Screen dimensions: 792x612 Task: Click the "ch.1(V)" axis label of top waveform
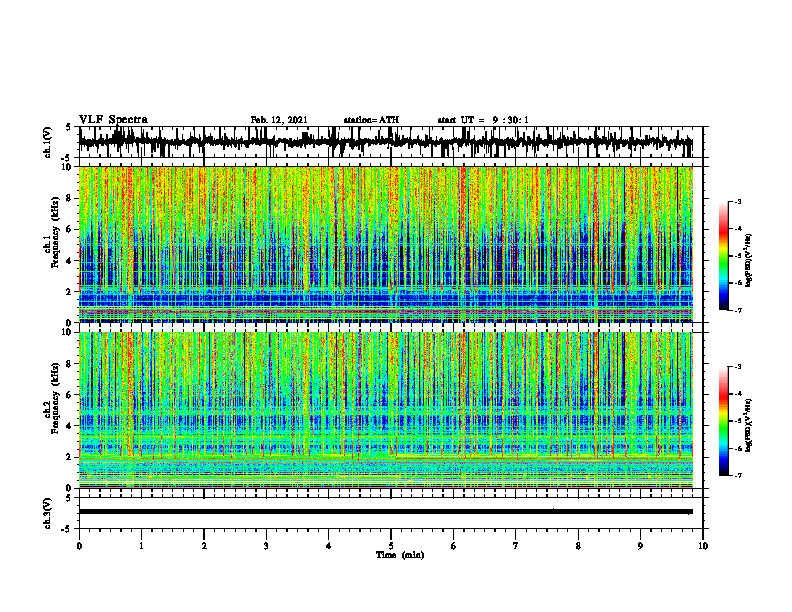(48, 142)
